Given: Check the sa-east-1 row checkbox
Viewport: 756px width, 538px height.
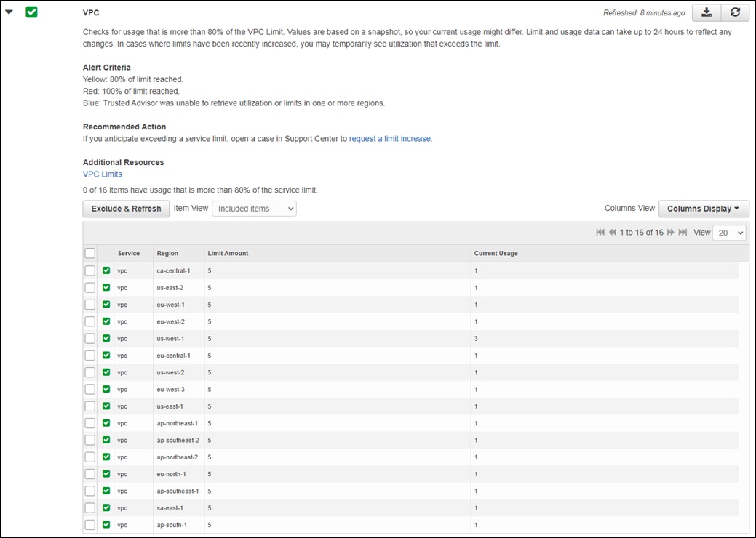Looking at the screenshot, I should click(90, 508).
